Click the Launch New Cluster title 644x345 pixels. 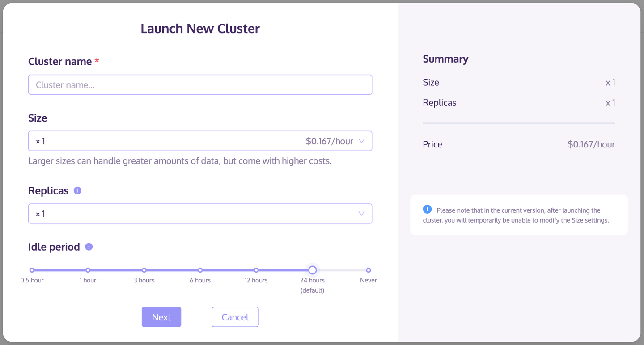click(x=200, y=29)
